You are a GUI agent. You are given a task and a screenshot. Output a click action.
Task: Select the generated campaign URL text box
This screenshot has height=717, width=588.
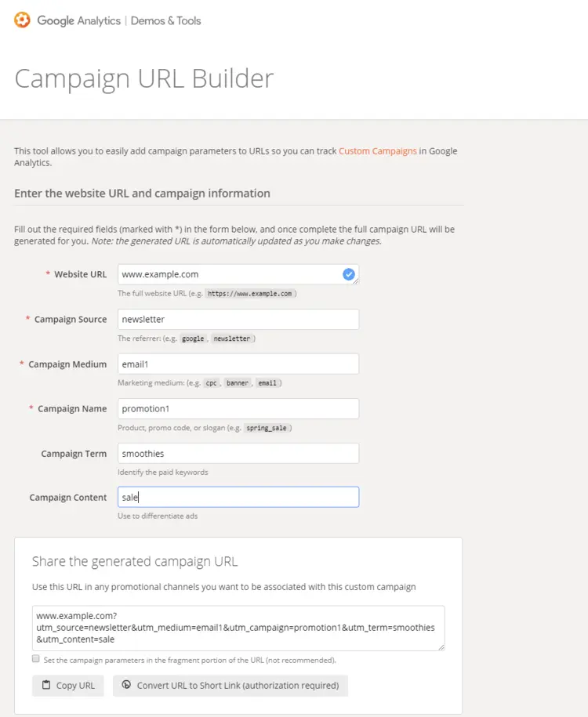coord(235,628)
